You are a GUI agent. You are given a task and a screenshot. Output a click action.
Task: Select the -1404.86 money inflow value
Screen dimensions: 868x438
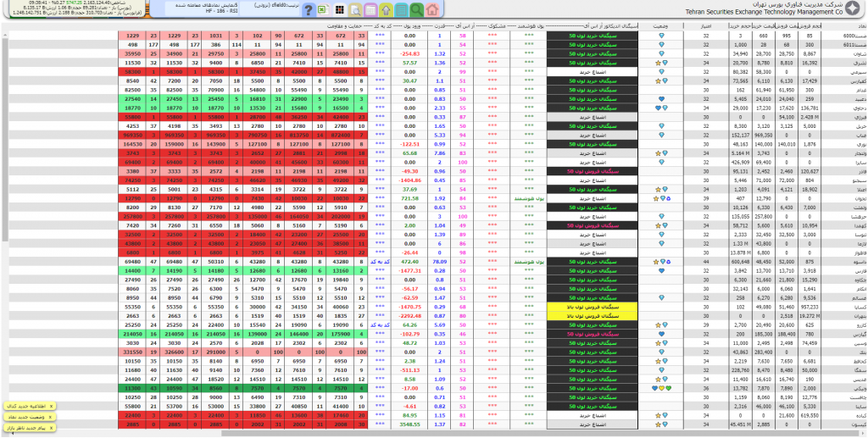[410, 180]
